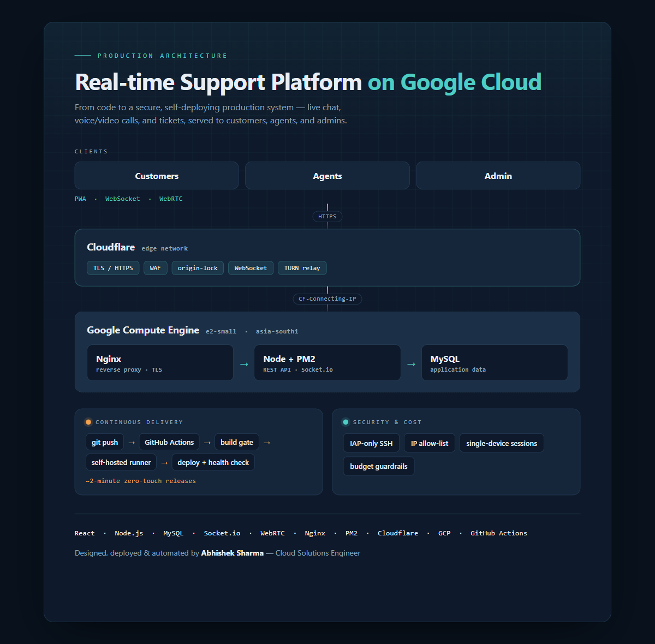Click the arrow between Node and MySQL
This screenshot has width=655, height=644.
tap(411, 364)
